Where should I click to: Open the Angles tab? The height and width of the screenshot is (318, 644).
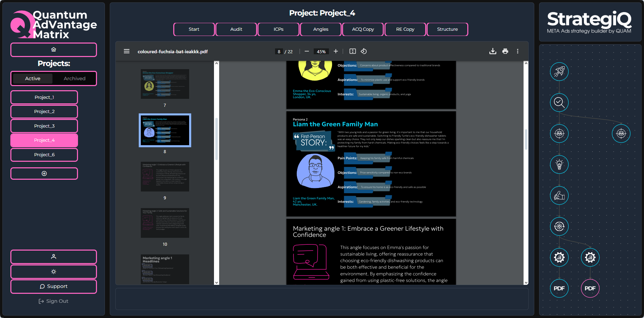[x=321, y=29]
